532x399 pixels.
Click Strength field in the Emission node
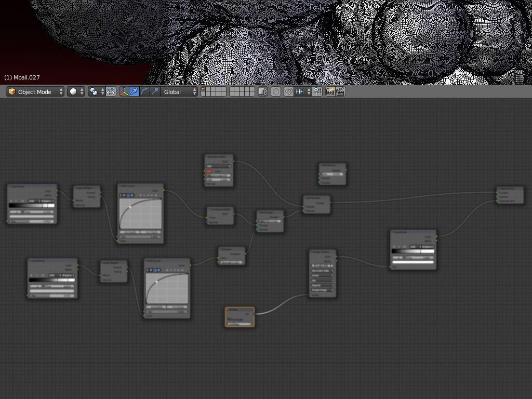(231, 262)
